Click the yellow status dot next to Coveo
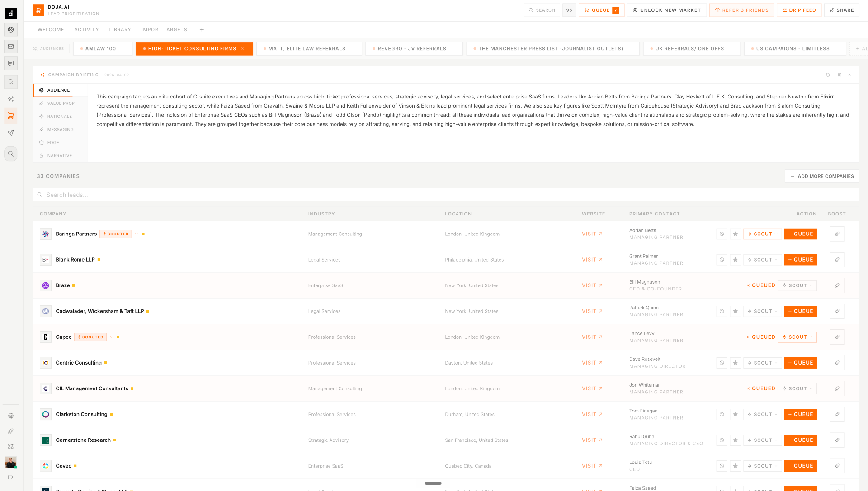Image resolution: width=868 pixels, height=491 pixels. pyautogui.click(x=75, y=466)
